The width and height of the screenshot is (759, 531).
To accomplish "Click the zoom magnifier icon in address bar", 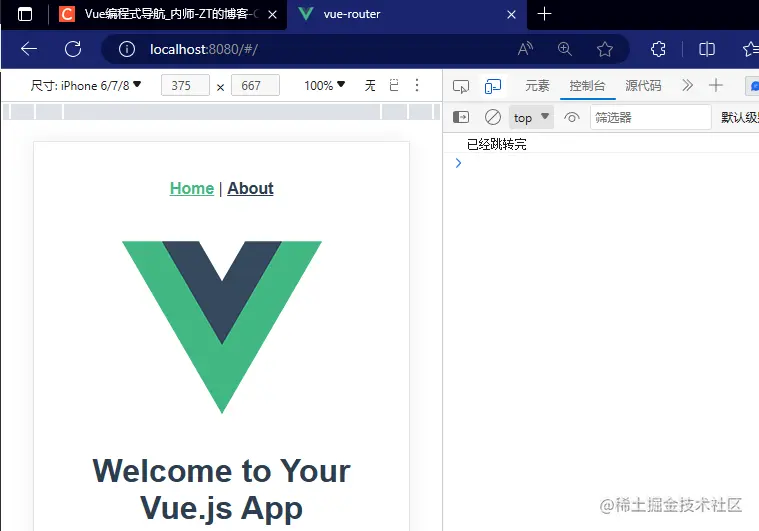I will tap(565, 49).
